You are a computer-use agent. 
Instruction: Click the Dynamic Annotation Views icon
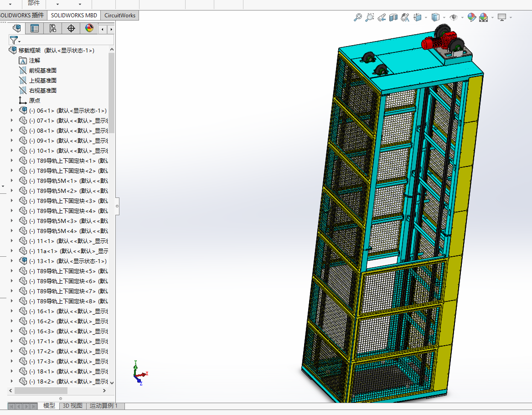coord(405,17)
